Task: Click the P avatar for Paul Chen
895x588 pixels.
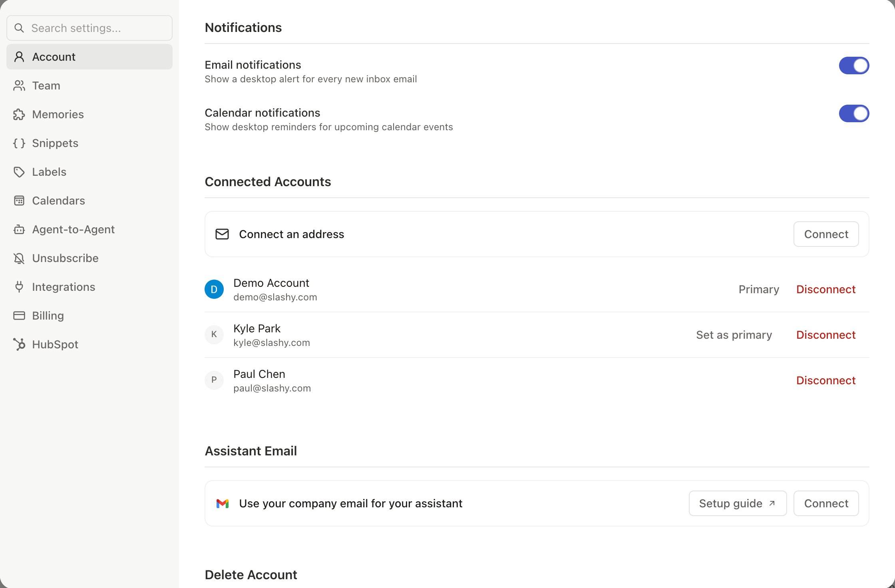Action: click(214, 380)
